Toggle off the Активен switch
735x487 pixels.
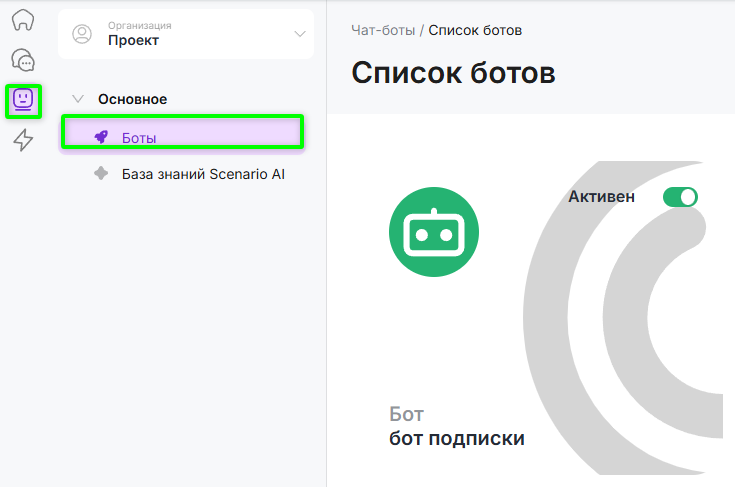tap(680, 197)
